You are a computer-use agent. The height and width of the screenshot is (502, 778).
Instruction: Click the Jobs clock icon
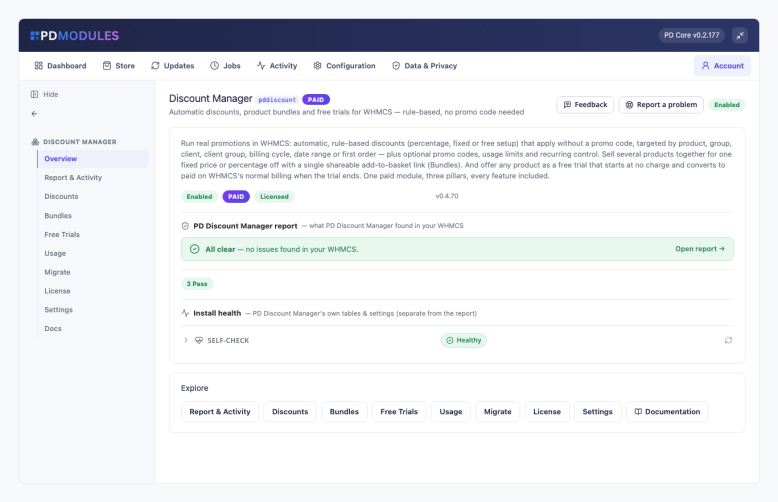tap(214, 65)
